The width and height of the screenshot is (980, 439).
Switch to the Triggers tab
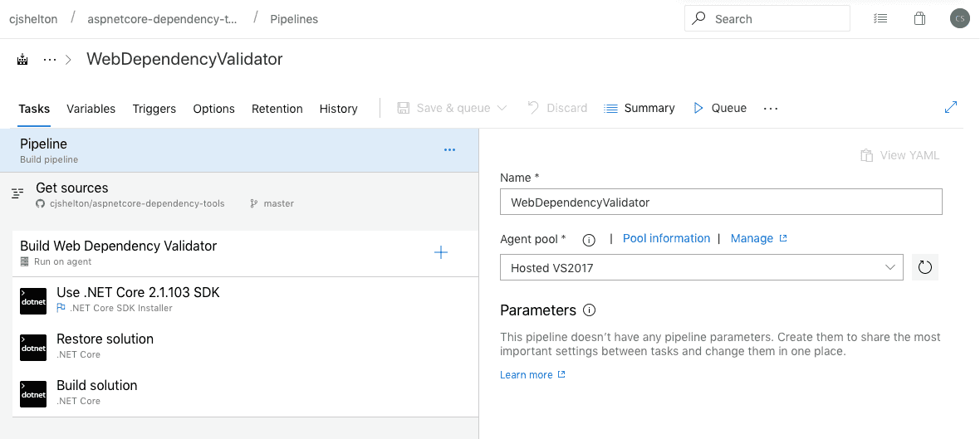(x=154, y=109)
